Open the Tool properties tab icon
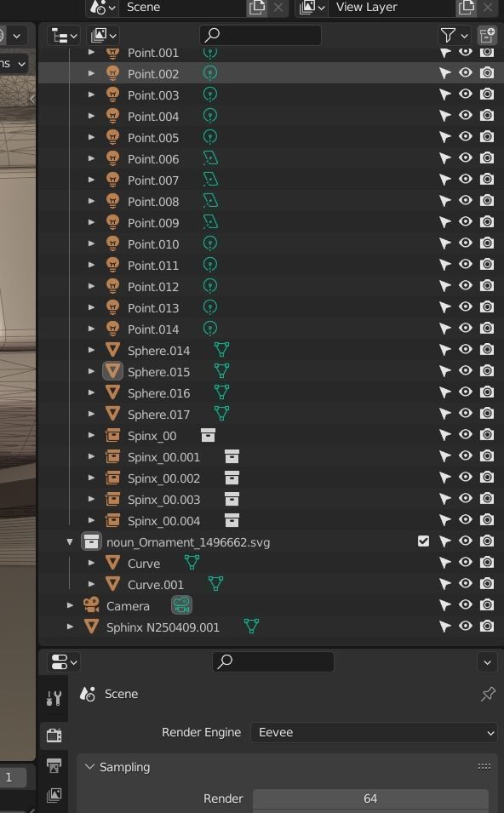Screen dimensions: 504x813 tap(54, 698)
